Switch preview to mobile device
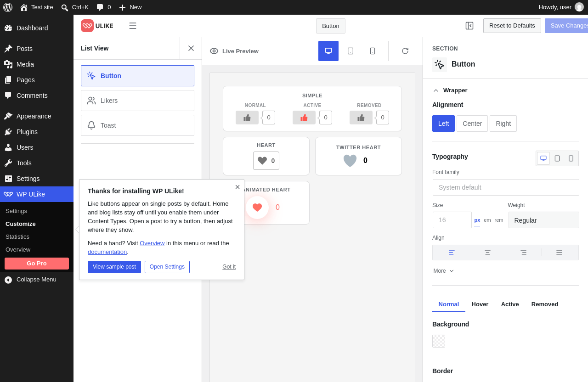Screen dimensions: 588x382 (x=373, y=51)
